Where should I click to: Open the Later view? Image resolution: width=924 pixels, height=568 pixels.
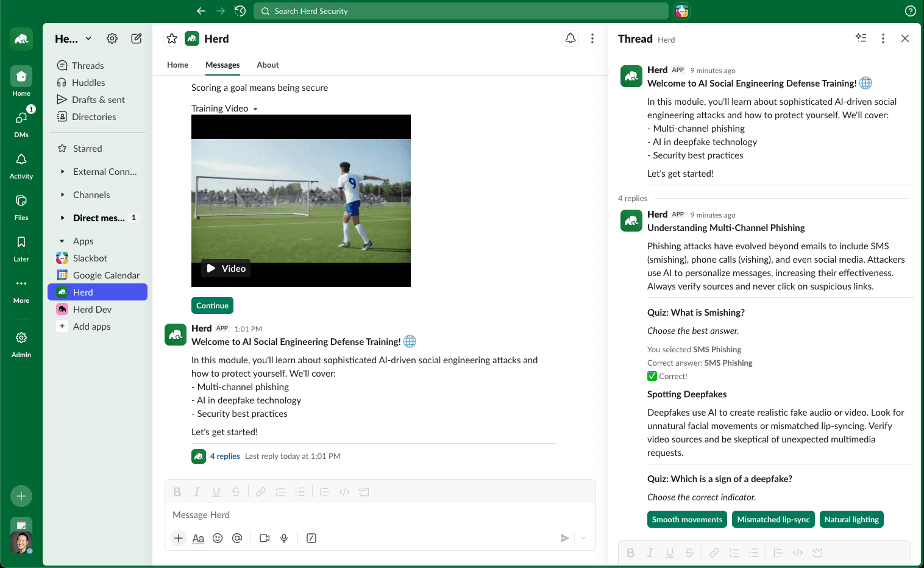click(x=21, y=246)
